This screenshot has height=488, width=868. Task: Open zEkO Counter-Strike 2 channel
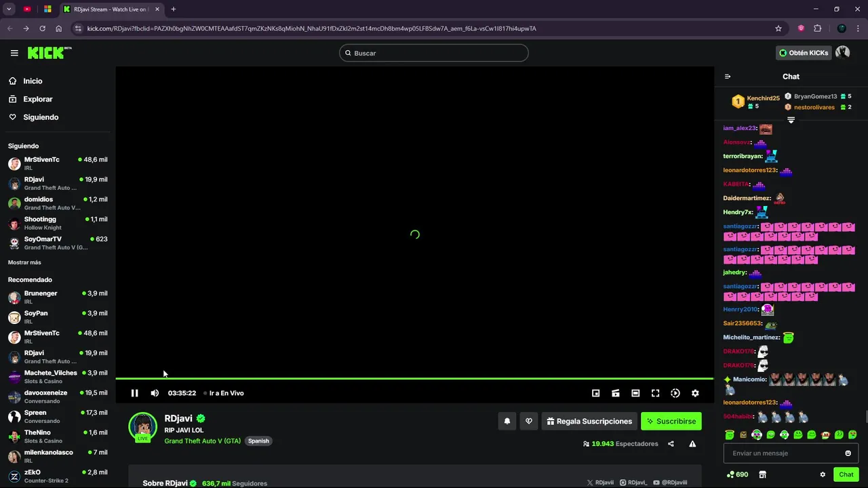coord(58,476)
